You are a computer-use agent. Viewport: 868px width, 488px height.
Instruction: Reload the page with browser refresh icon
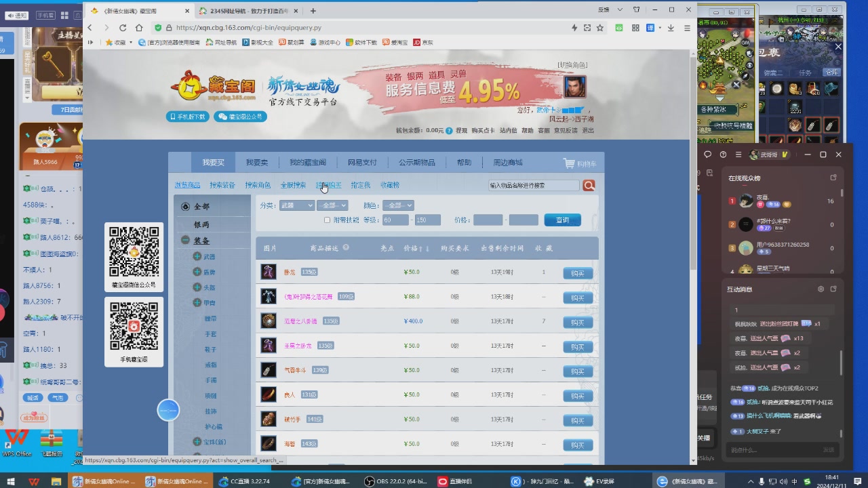[x=123, y=28]
